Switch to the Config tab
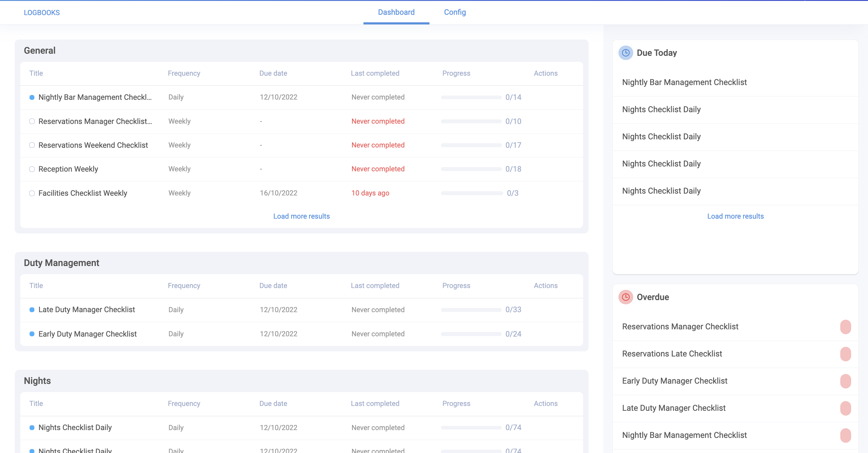 pos(455,12)
